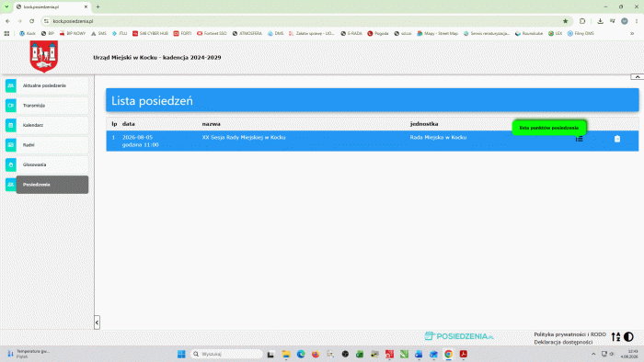Open Firefox from the taskbar

[x=316, y=355]
